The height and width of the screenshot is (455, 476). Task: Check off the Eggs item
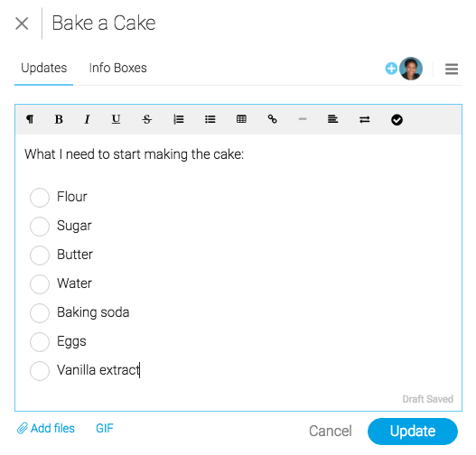pyautogui.click(x=40, y=342)
